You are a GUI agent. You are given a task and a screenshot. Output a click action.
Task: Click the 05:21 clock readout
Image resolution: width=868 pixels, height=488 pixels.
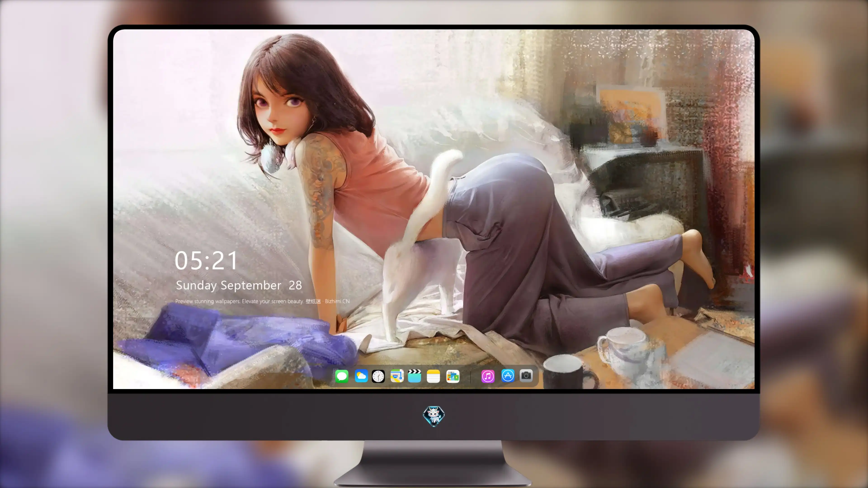206,260
